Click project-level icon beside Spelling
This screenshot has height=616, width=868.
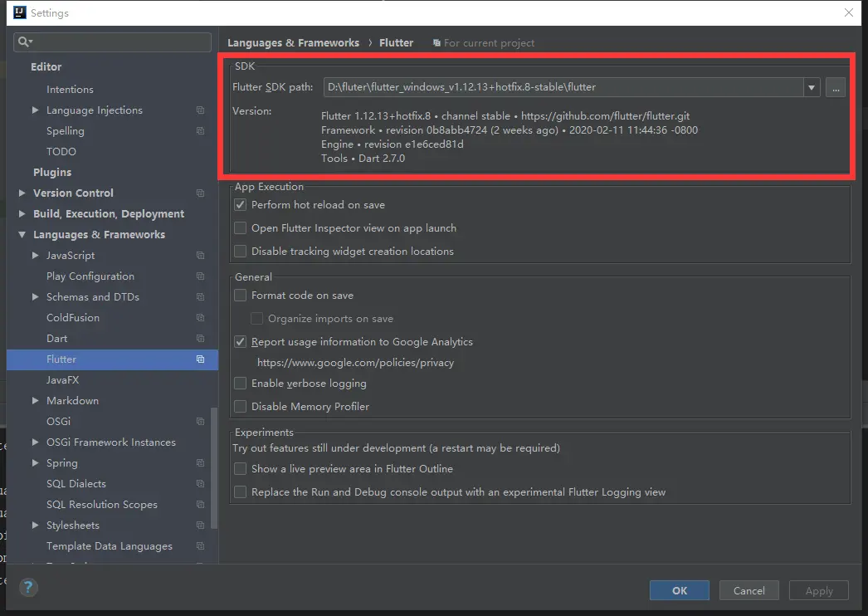point(200,130)
